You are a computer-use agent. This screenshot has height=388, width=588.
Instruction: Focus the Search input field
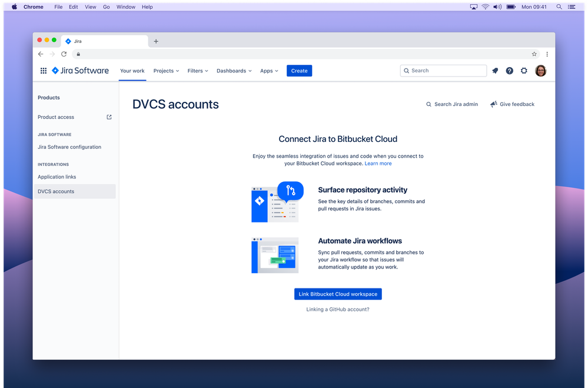pyautogui.click(x=443, y=71)
